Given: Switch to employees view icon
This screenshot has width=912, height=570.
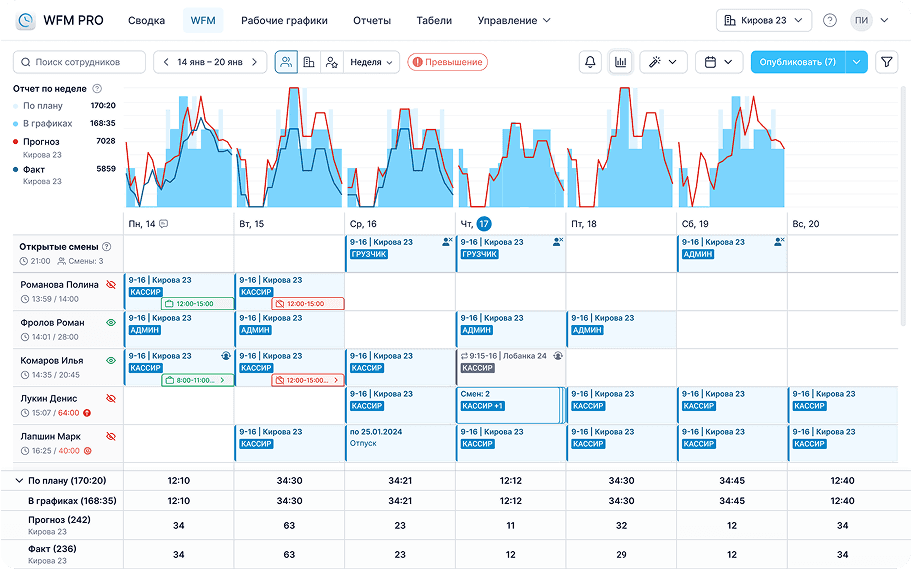Looking at the screenshot, I should point(286,62).
